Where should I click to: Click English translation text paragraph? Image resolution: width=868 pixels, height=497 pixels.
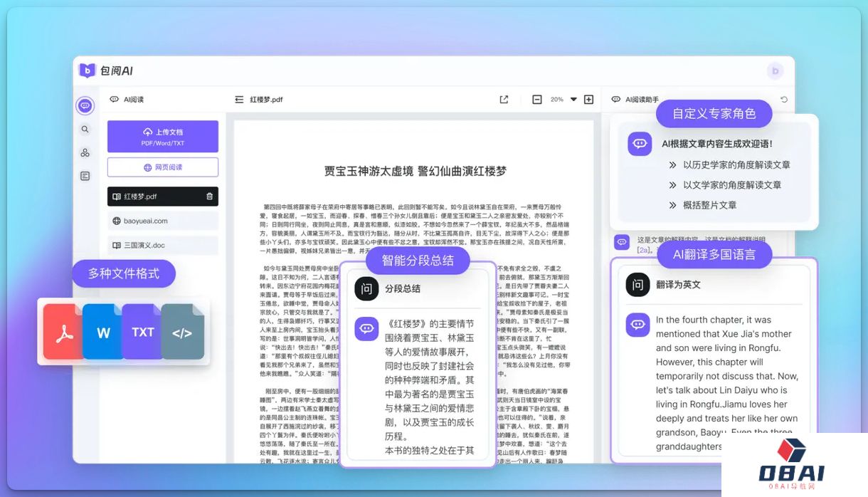click(726, 383)
